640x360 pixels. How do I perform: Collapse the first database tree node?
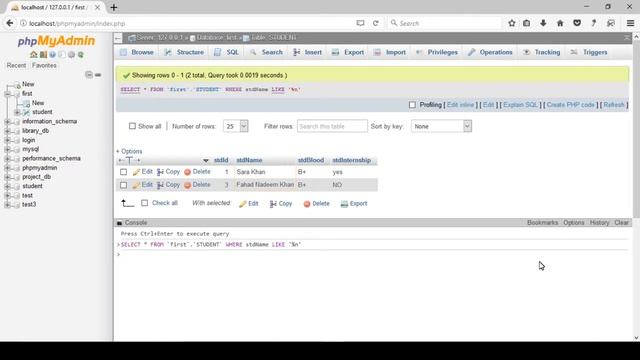[x=7, y=94]
